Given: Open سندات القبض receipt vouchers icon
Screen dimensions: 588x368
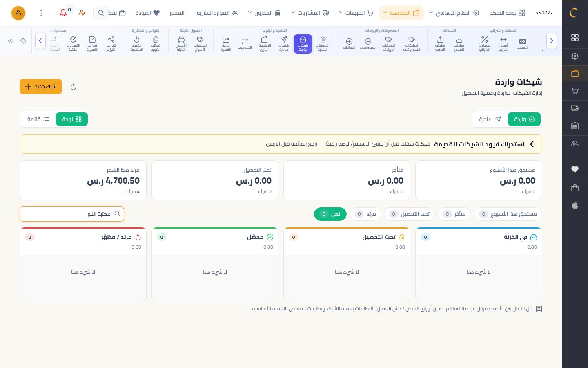Looking at the screenshot, I should click(459, 44).
